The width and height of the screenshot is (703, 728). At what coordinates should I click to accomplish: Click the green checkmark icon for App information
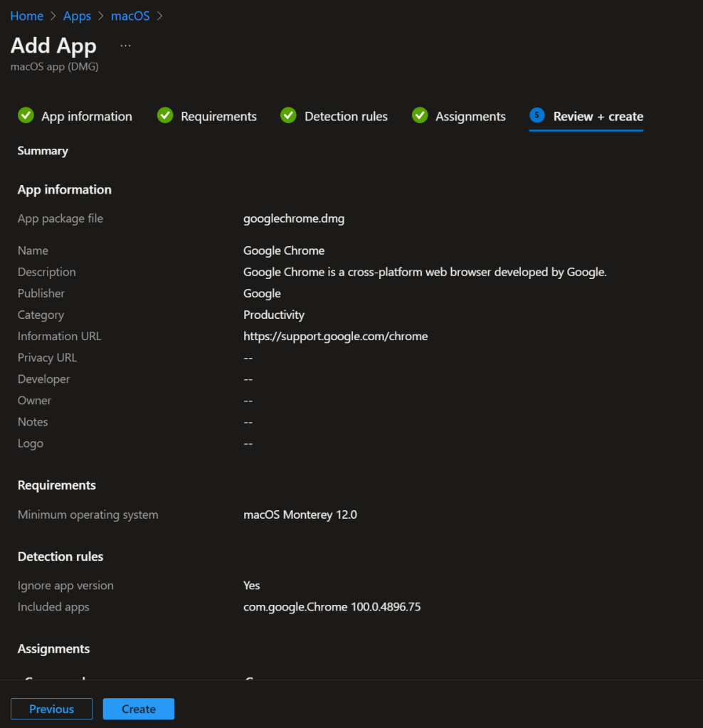[x=26, y=115]
